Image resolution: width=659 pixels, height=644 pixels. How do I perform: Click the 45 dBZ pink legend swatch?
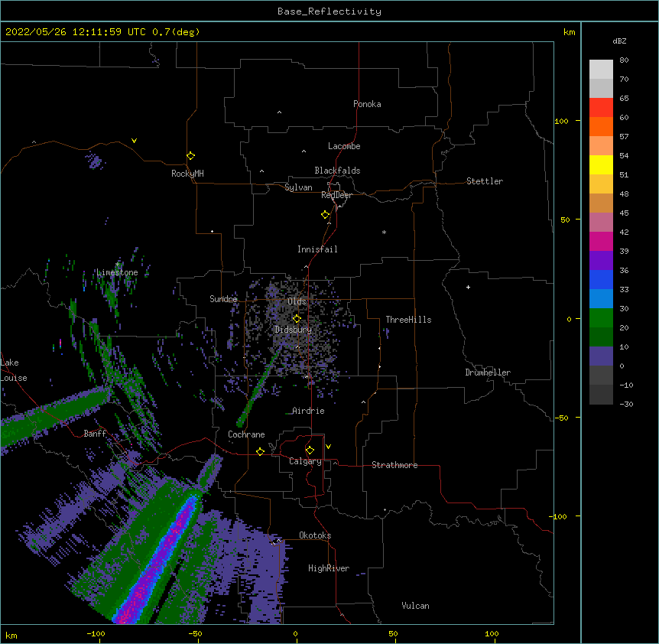pos(601,222)
